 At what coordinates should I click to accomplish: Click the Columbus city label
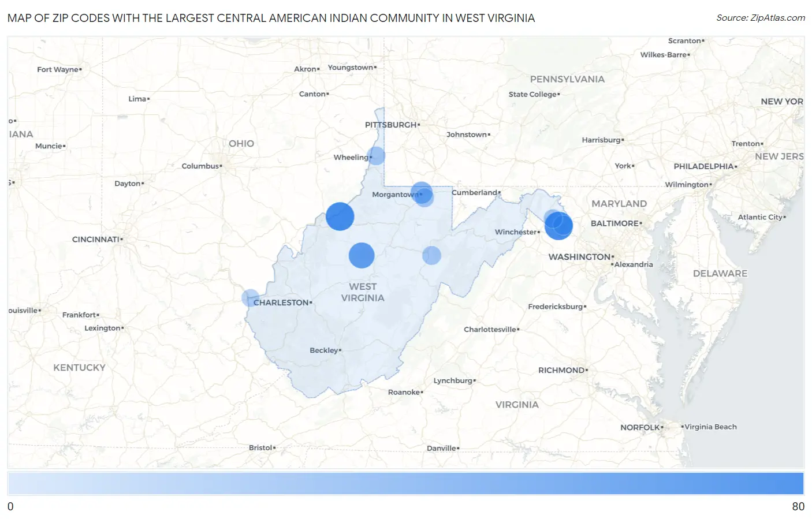(x=200, y=166)
